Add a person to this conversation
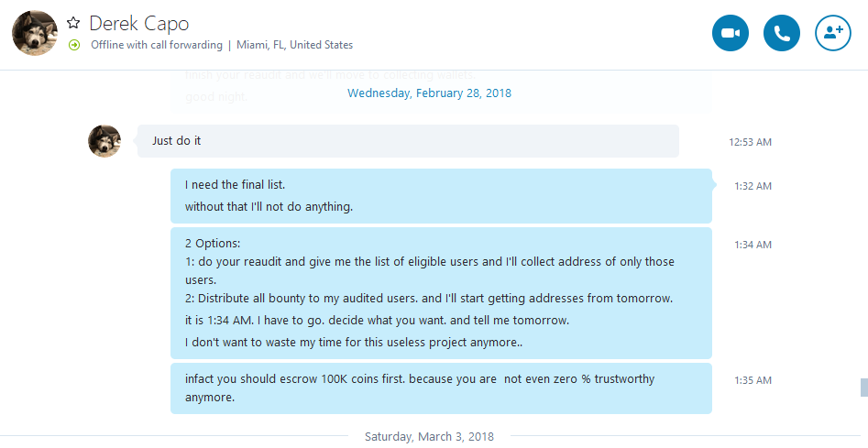The width and height of the screenshot is (868, 448). point(833,33)
